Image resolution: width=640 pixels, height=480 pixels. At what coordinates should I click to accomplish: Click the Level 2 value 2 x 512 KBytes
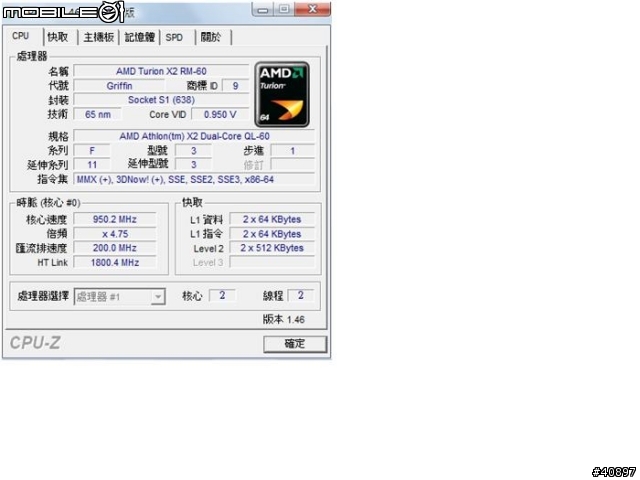[272, 248]
